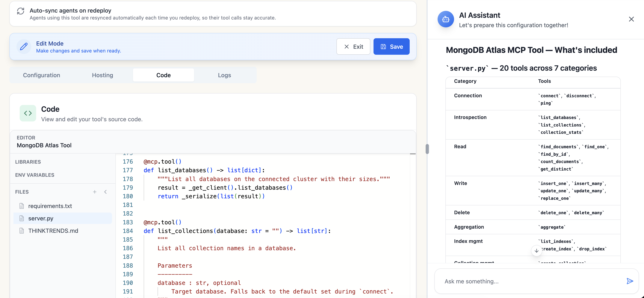Open server.py in the editor
Image resolution: width=644 pixels, height=298 pixels.
63,218
